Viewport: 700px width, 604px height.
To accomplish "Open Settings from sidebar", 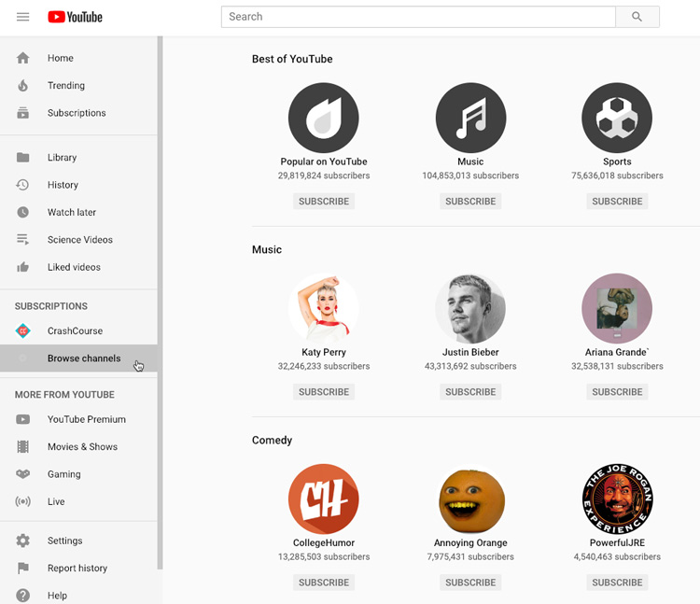I will 78,541.
